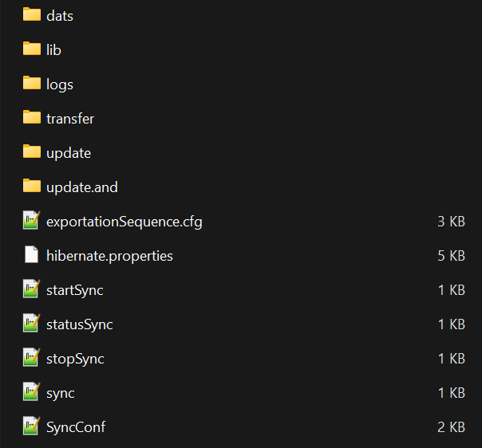Click the 5 KB size of hibernate.properties
Viewport: 482px width, 448px height.
(451, 256)
